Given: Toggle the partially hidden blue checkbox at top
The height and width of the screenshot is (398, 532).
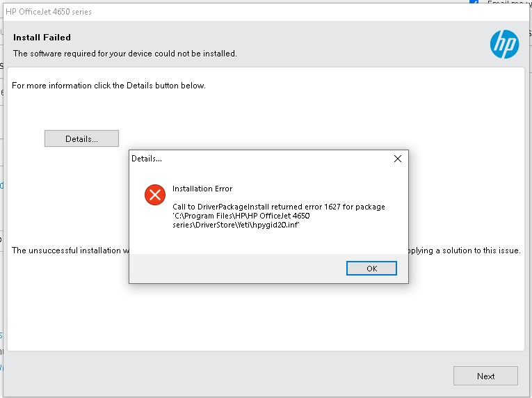Looking at the screenshot, I should point(474,2).
